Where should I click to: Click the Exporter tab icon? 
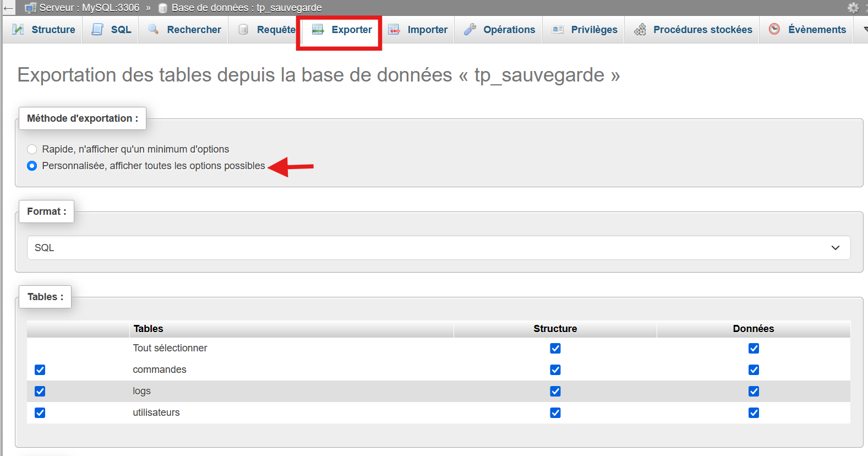tap(318, 30)
